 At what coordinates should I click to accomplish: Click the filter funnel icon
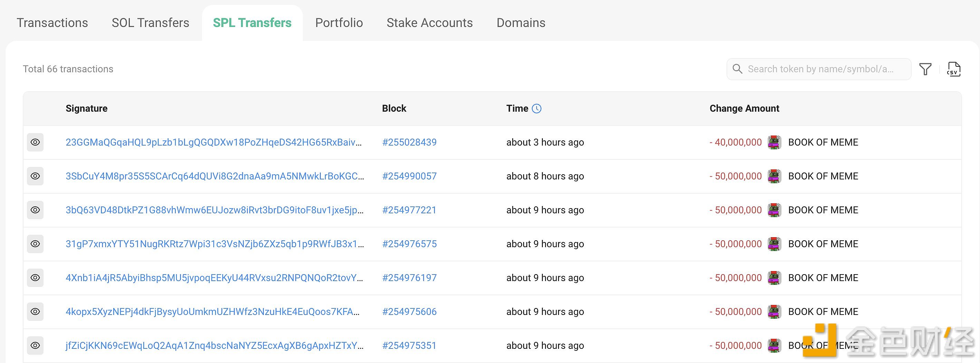tap(925, 69)
